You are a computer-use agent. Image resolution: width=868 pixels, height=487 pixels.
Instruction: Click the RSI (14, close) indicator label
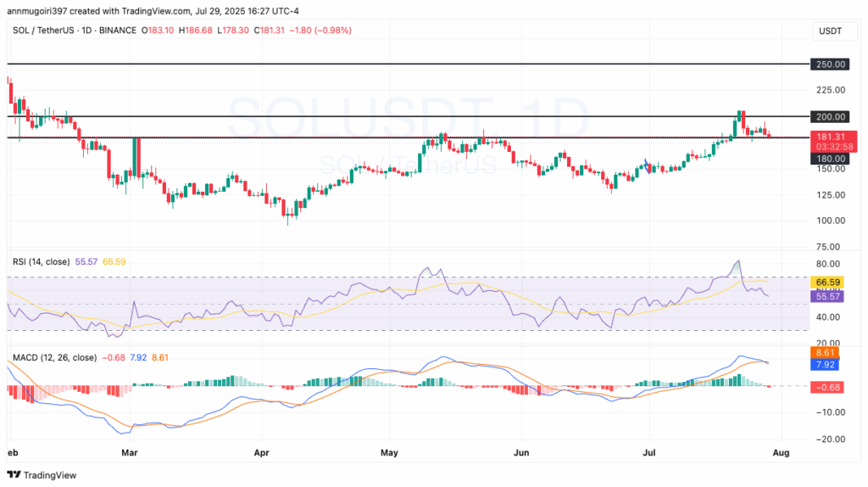(41, 261)
